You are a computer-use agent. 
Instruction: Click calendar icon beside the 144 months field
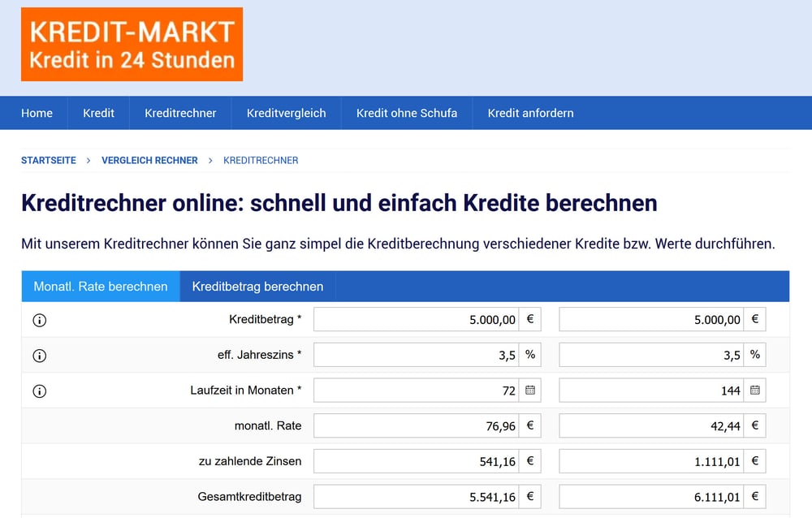754,390
